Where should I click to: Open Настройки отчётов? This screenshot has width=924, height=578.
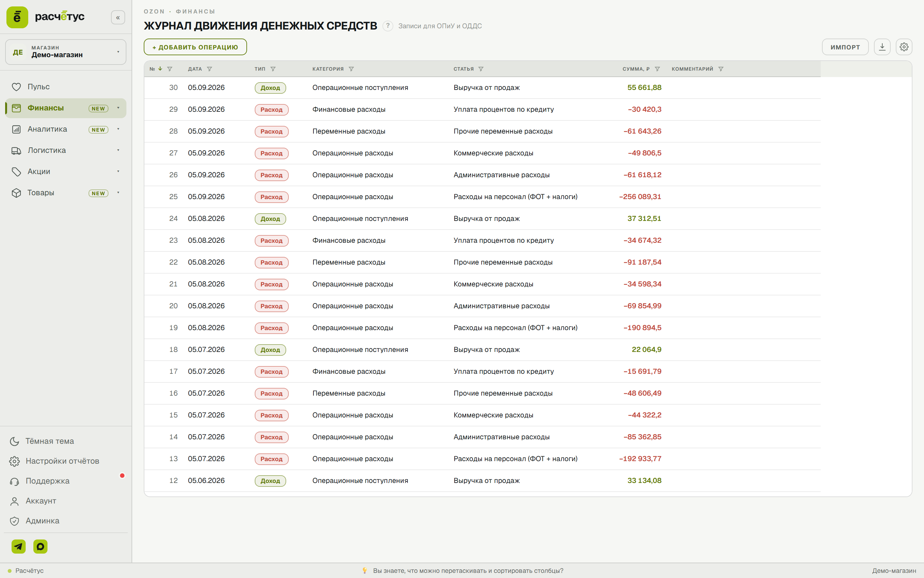[x=55, y=461]
